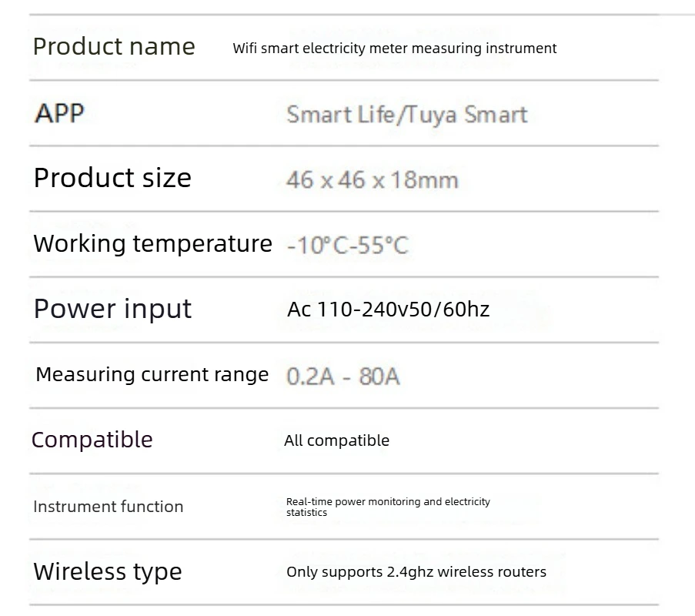Click the "APP" row label
This screenshot has width=695, height=616.
[x=59, y=113]
